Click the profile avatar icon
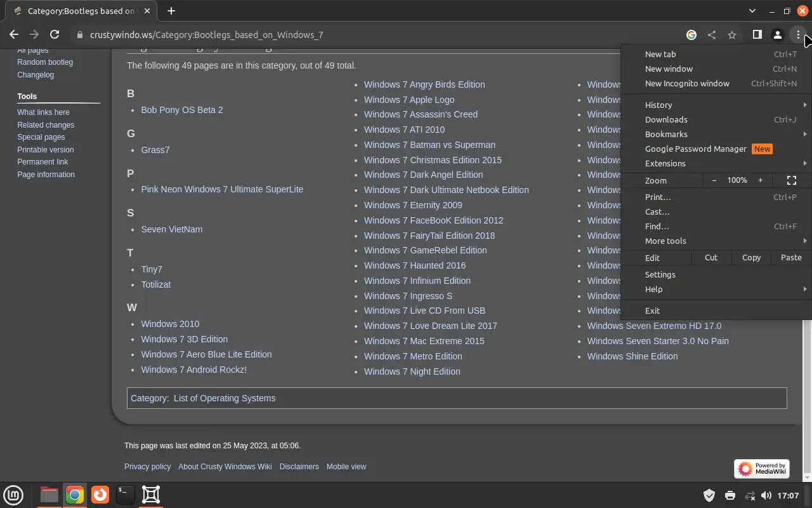 coord(777,35)
